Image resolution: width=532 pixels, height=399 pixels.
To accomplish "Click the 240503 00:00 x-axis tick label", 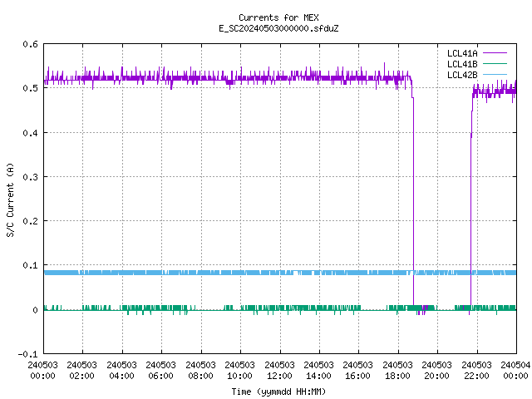I will [x=42, y=371].
